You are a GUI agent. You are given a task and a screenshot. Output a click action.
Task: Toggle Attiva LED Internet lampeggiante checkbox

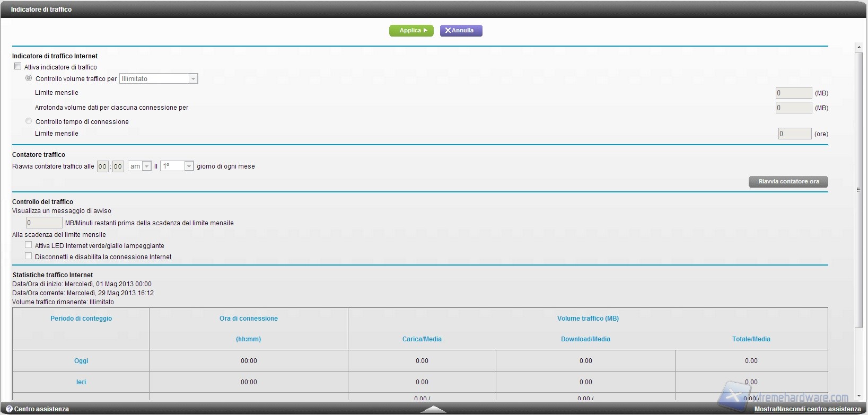[29, 245]
